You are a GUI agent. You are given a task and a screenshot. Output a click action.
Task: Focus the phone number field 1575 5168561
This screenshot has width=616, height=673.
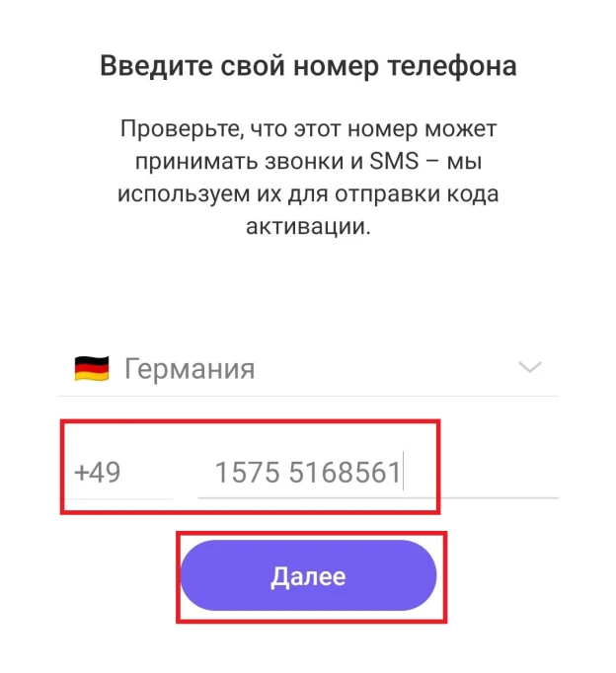coord(378,472)
